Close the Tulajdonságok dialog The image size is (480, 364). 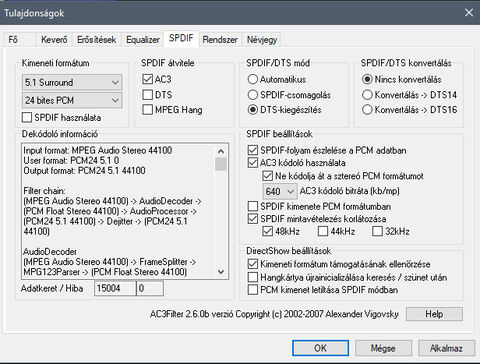point(469,13)
